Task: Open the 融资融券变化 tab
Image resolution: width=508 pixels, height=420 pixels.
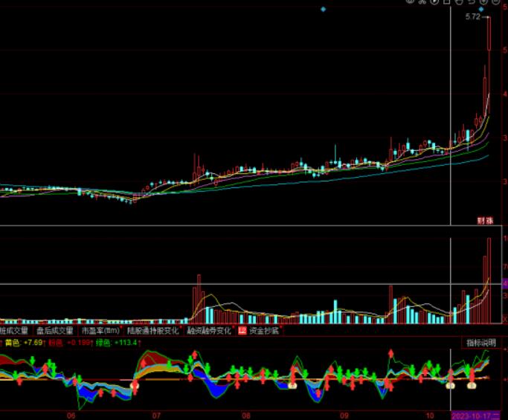Action: [209, 330]
